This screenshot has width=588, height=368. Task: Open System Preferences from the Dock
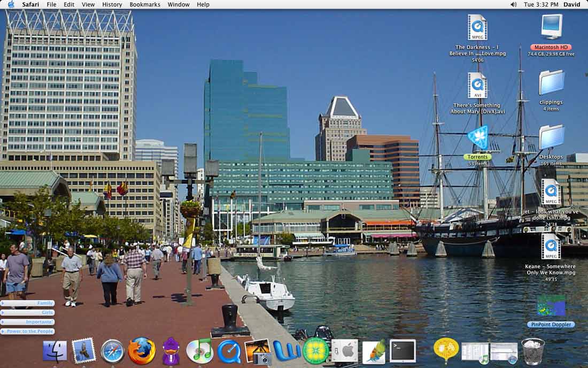point(345,351)
